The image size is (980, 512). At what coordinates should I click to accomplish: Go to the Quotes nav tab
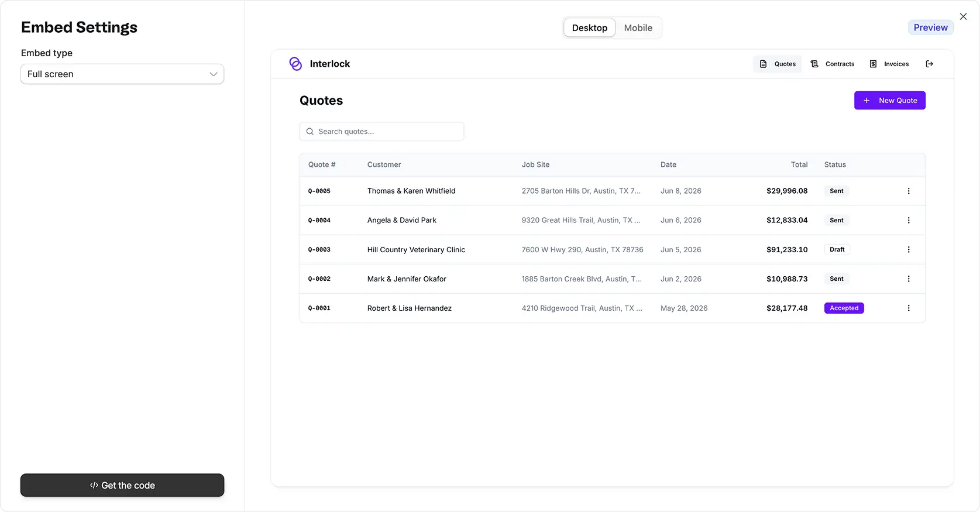(x=778, y=64)
